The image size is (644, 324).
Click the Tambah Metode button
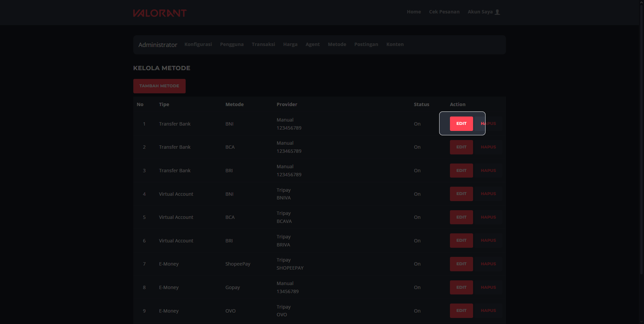pyautogui.click(x=159, y=86)
